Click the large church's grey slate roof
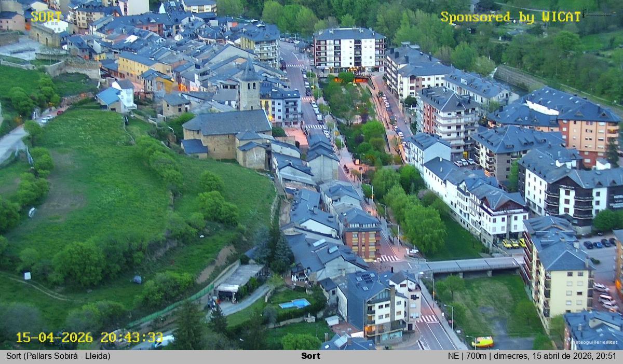The height and width of the screenshot is (364, 623). tap(227, 122)
